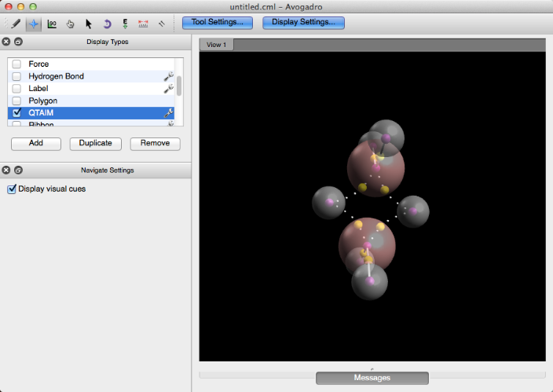The width and height of the screenshot is (553, 392).
Task: Expand the Messages panel
Action: click(372, 378)
